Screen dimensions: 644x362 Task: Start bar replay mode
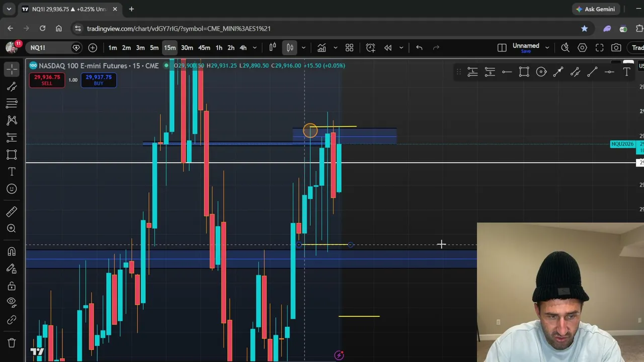pos(388,48)
